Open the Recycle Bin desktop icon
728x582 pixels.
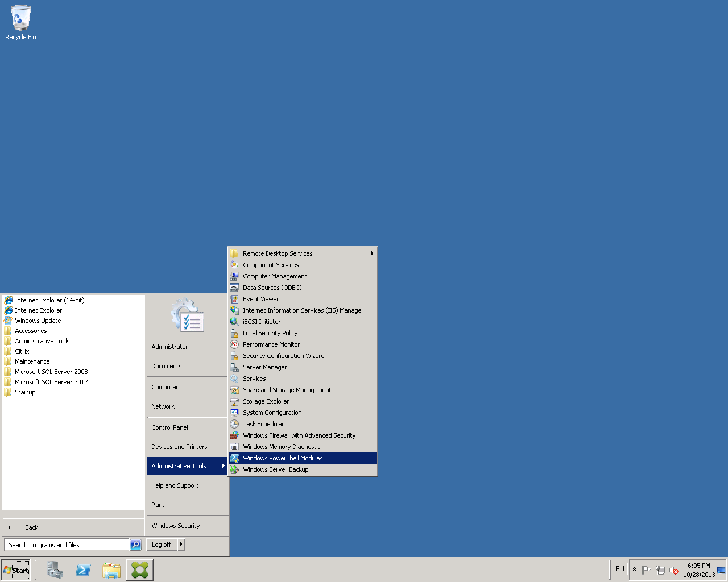pyautogui.click(x=20, y=23)
